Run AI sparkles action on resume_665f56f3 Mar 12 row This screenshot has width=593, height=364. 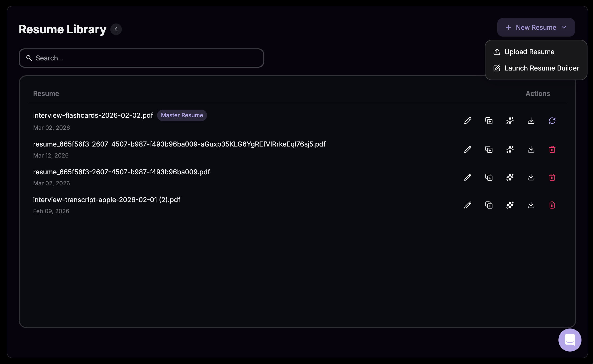[x=510, y=149]
